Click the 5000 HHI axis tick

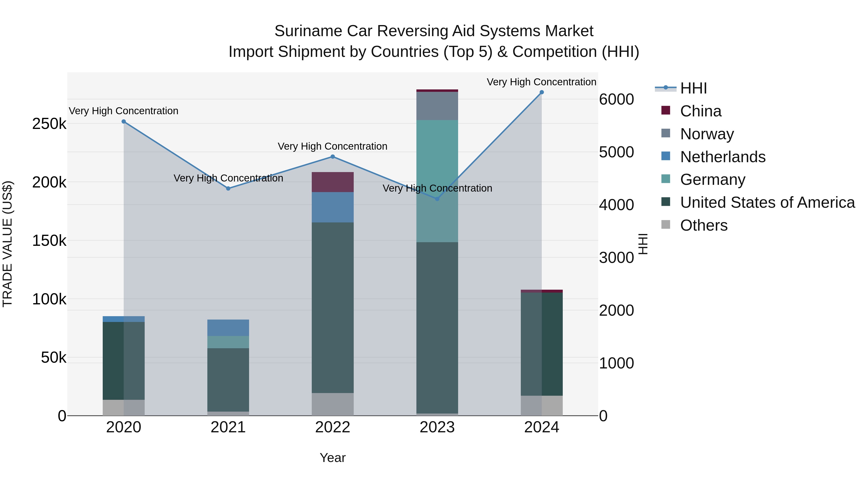pyautogui.click(x=617, y=152)
